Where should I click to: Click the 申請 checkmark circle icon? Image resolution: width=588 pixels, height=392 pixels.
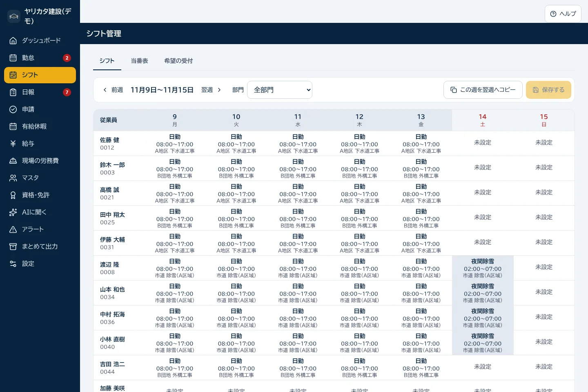coord(13,109)
